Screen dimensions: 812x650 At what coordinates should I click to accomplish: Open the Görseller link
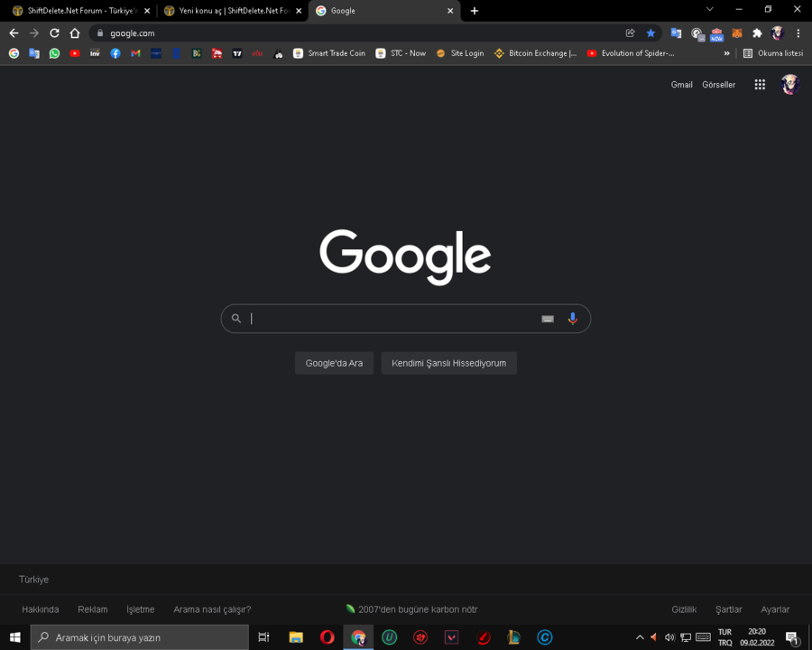[718, 85]
